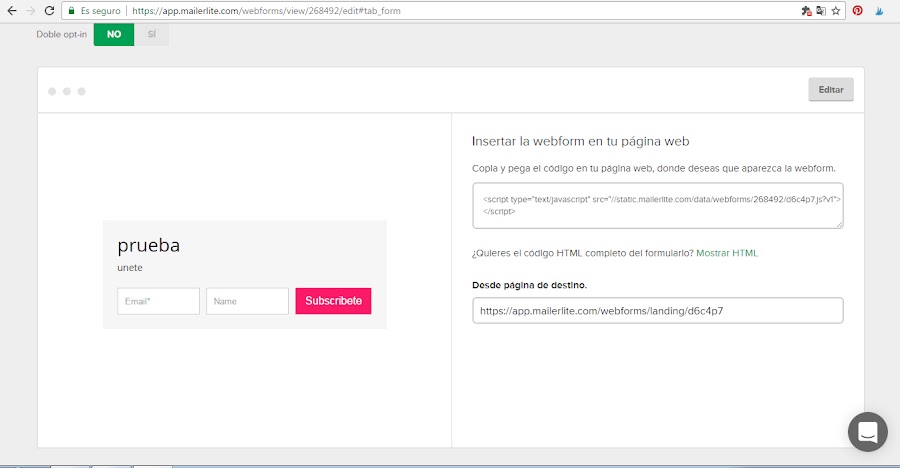Click the 'prueba' form title

[149, 245]
